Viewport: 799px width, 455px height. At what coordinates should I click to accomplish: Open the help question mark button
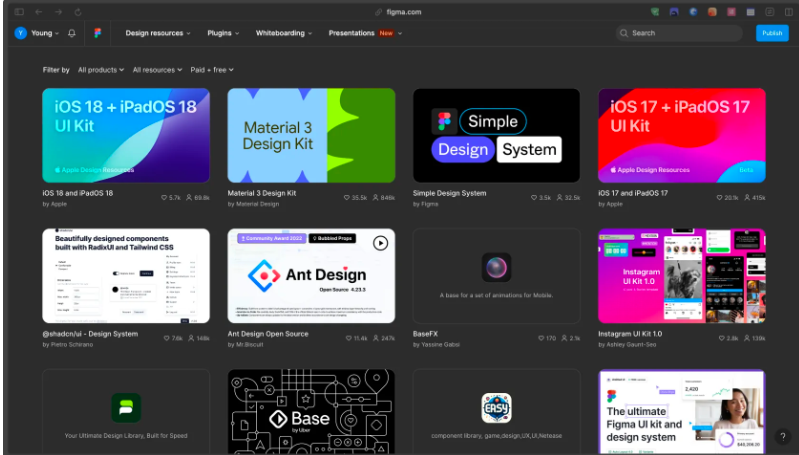783,437
